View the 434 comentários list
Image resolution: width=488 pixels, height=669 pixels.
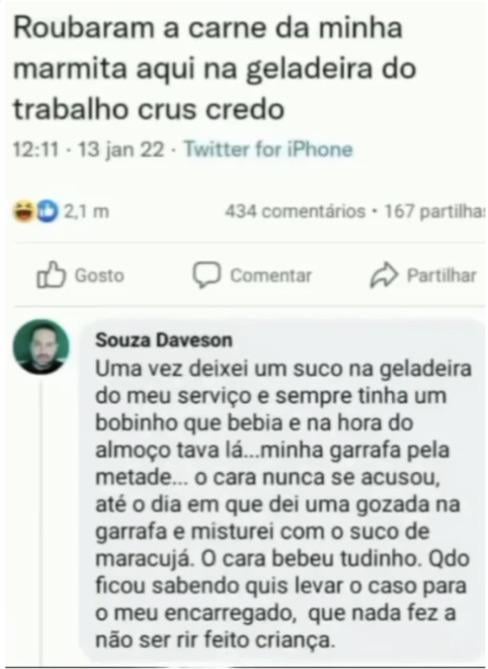(295, 211)
